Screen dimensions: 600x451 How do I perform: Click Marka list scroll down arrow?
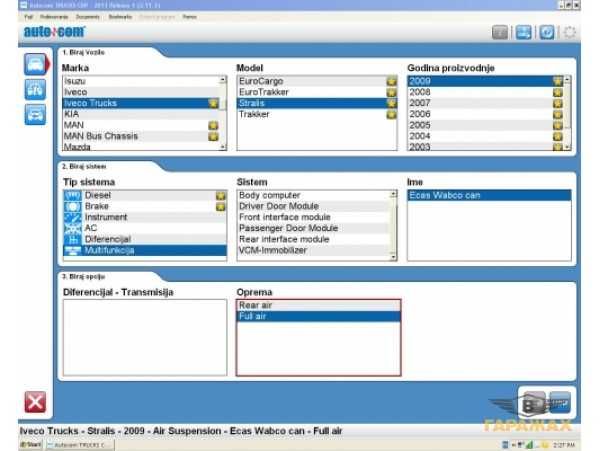223,147
